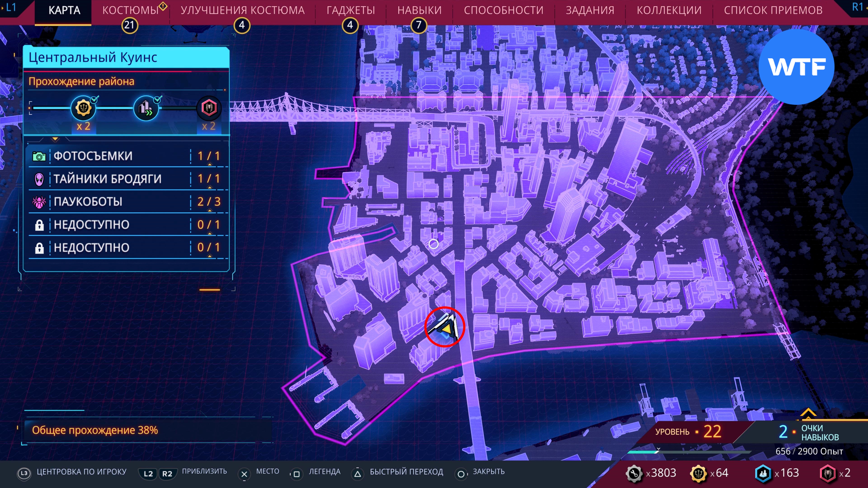The image size is (868, 488).
Task: Click the tech parts gear reward icon
Action: click(83, 108)
